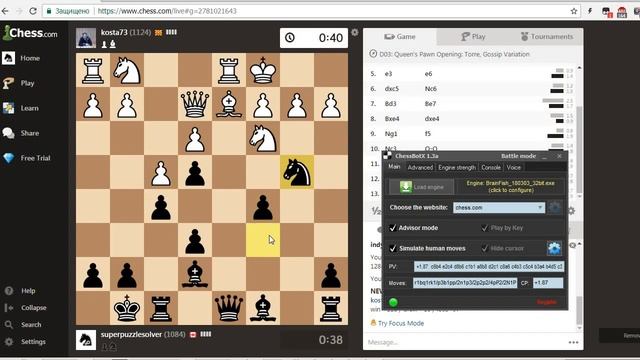This screenshot has width=640, height=360.
Task: Click the Message chat input box
Action: 465,342
